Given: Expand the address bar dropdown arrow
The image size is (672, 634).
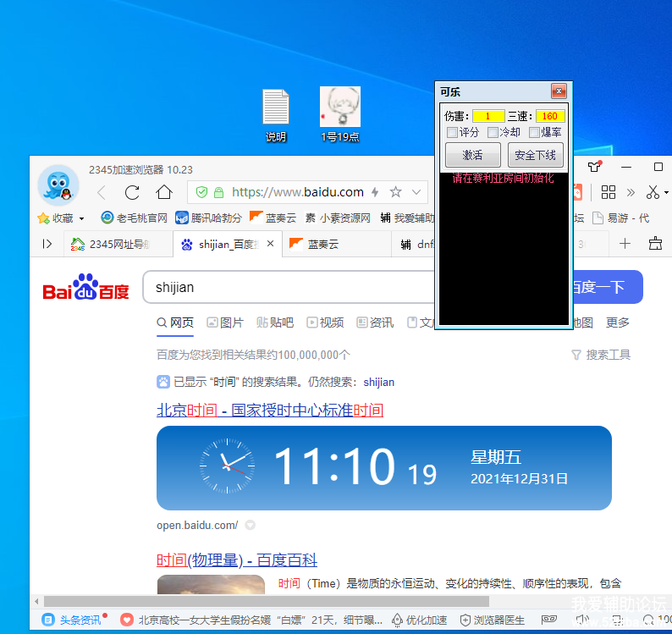Looking at the screenshot, I should [x=416, y=192].
